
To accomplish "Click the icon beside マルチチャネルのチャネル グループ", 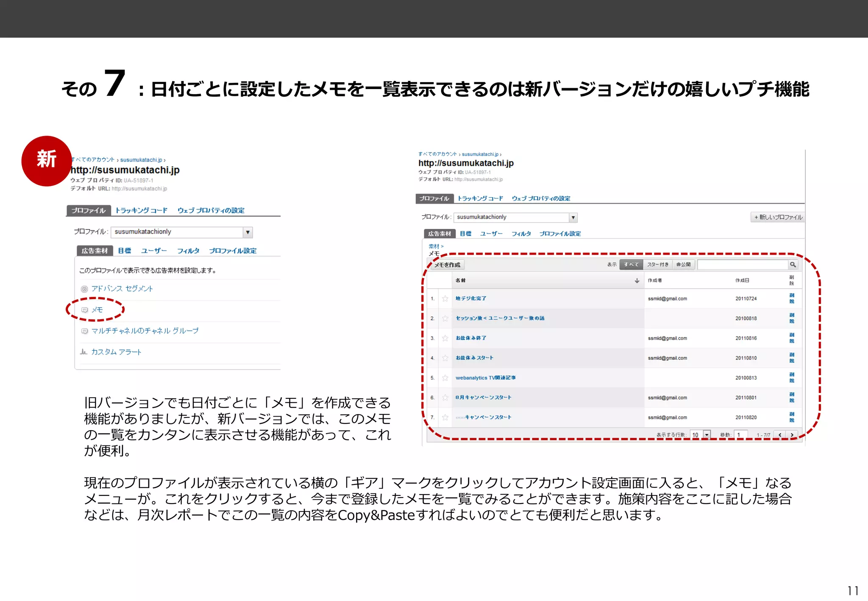I will coord(84,331).
